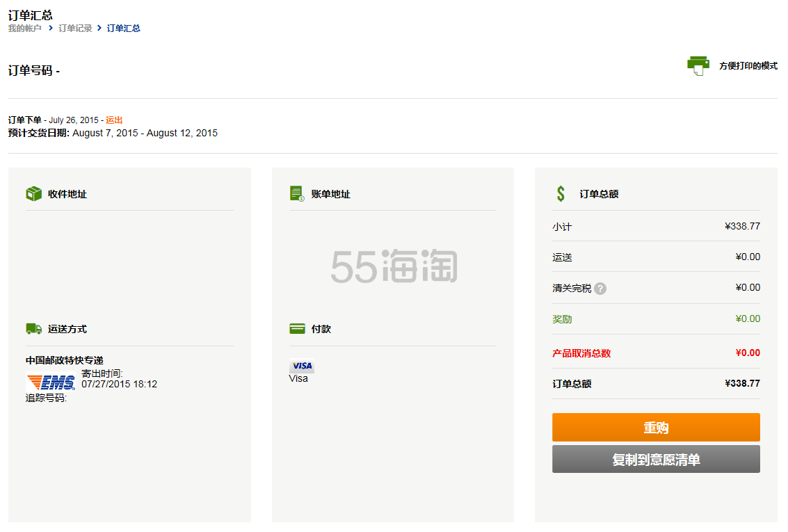Open 方便打印的模式 print-friendly link
This screenshot has height=532, width=788.
pos(748,66)
